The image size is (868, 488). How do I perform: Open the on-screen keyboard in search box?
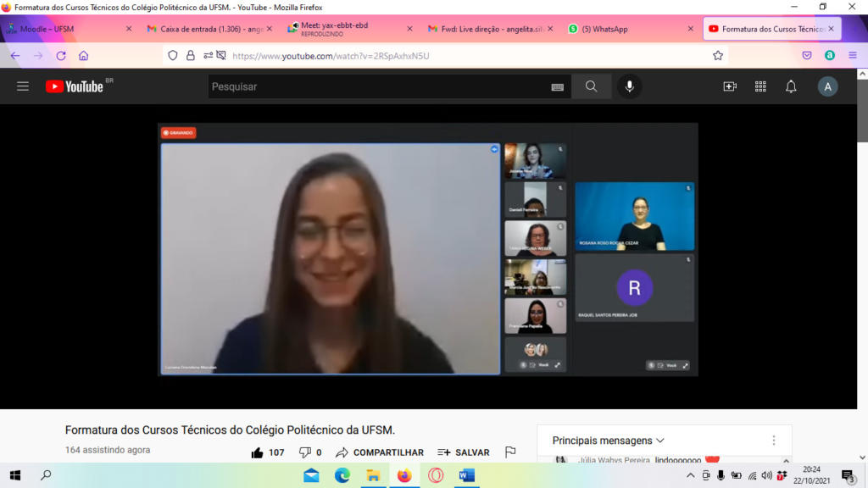557,86
